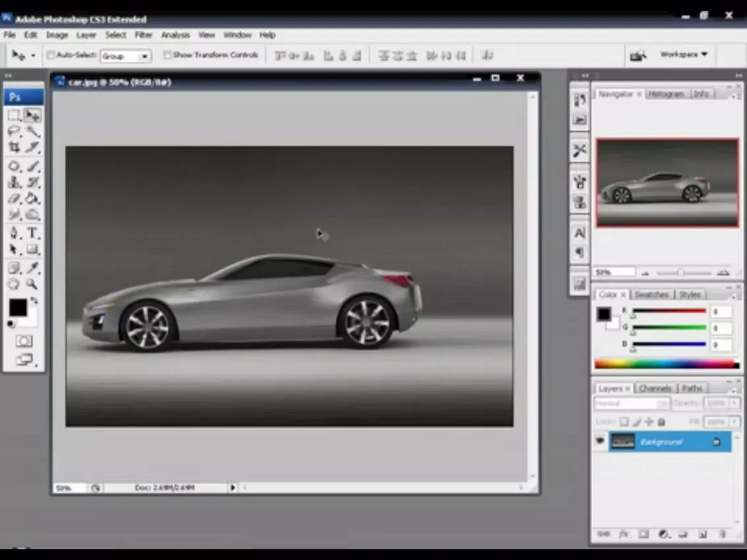The height and width of the screenshot is (560, 747).
Task: Open the File menu
Action: (9, 35)
